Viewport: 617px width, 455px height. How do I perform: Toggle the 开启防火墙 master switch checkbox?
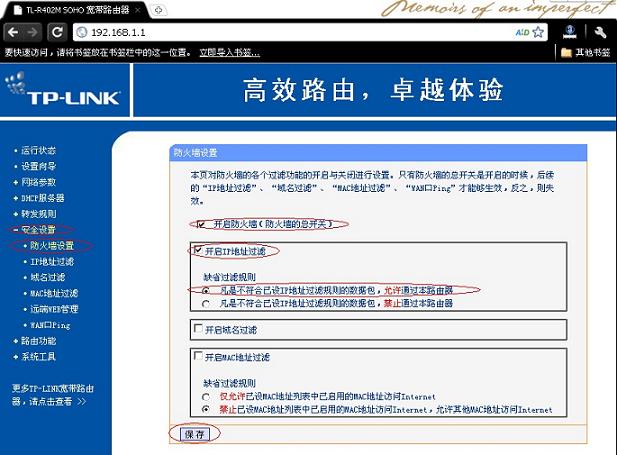(201, 224)
